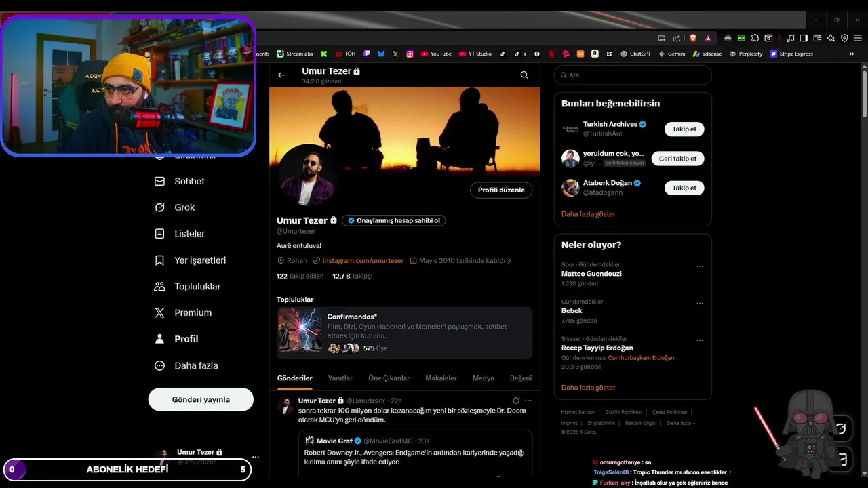The width and height of the screenshot is (868, 488).
Task: Open more options for Bebek trend
Action: click(700, 303)
